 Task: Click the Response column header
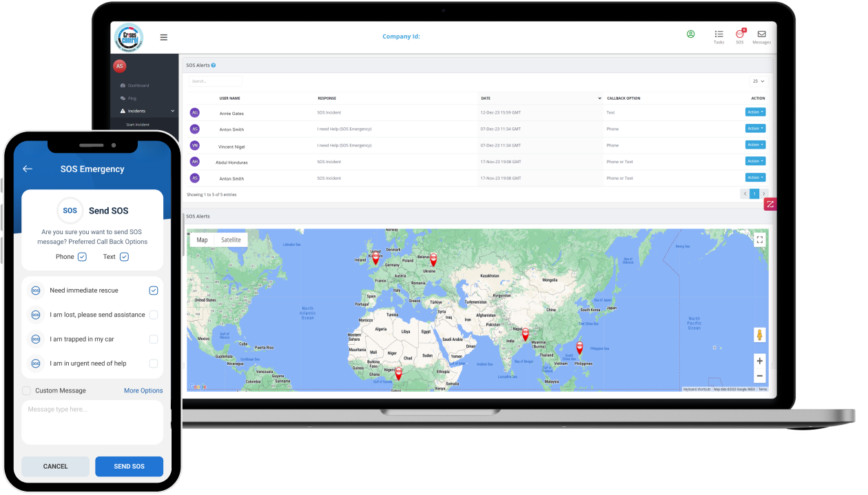point(327,98)
